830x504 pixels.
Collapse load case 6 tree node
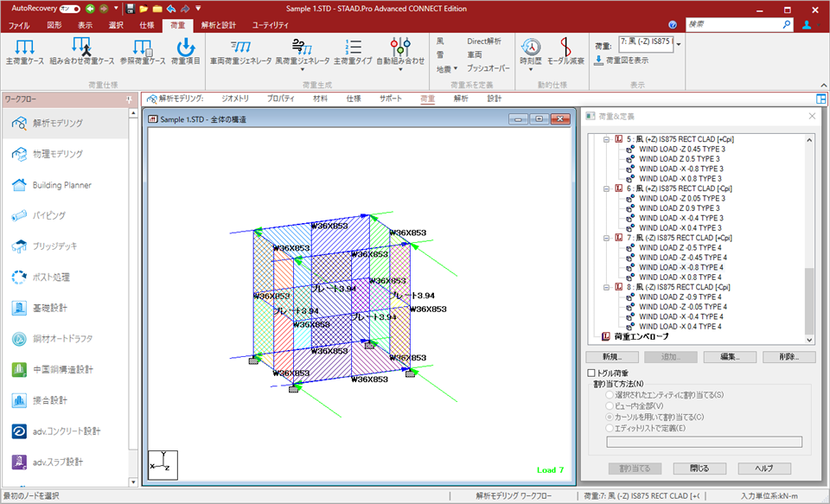607,188
